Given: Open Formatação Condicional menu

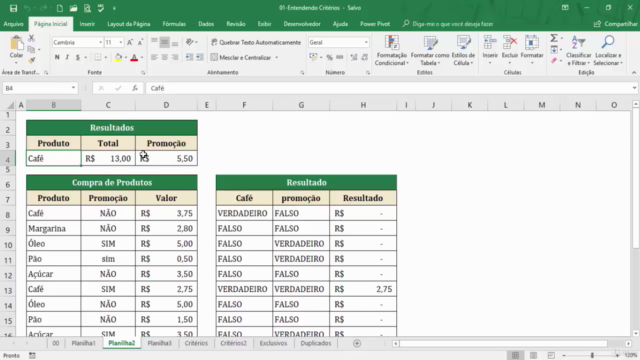Looking at the screenshot, I should click(391, 51).
